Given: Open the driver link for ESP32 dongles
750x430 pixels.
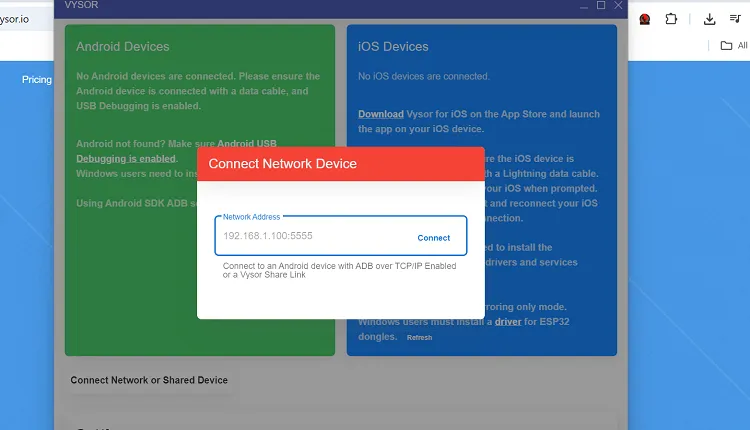Looking at the screenshot, I should click(507, 322).
